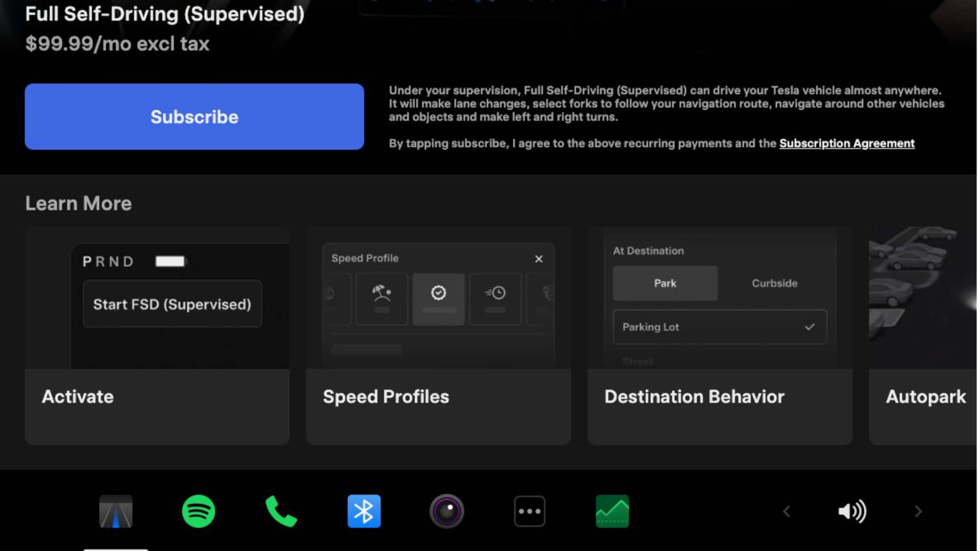980x551 pixels.
Task: Select the Curbside destination option
Action: (x=774, y=283)
